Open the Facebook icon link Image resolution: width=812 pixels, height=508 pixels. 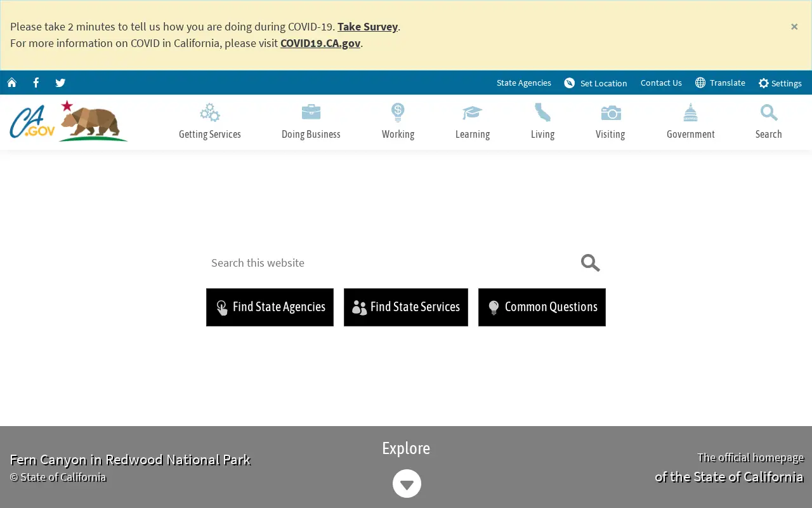36,83
